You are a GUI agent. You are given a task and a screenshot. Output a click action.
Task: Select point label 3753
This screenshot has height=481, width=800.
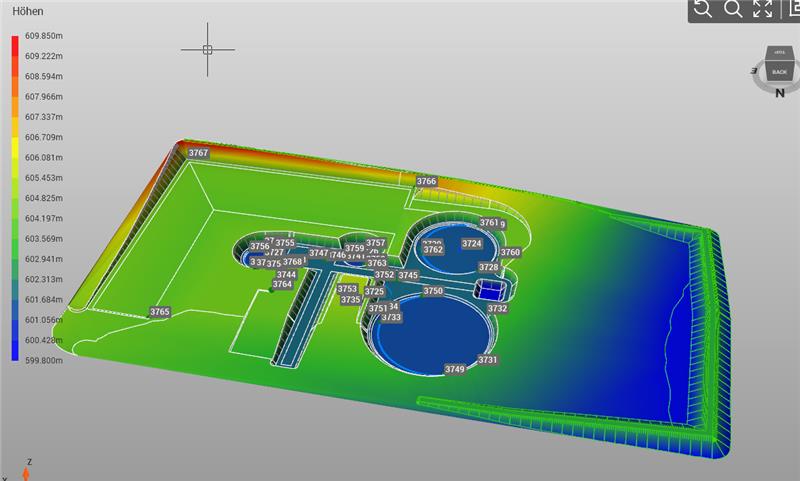tap(347, 289)
